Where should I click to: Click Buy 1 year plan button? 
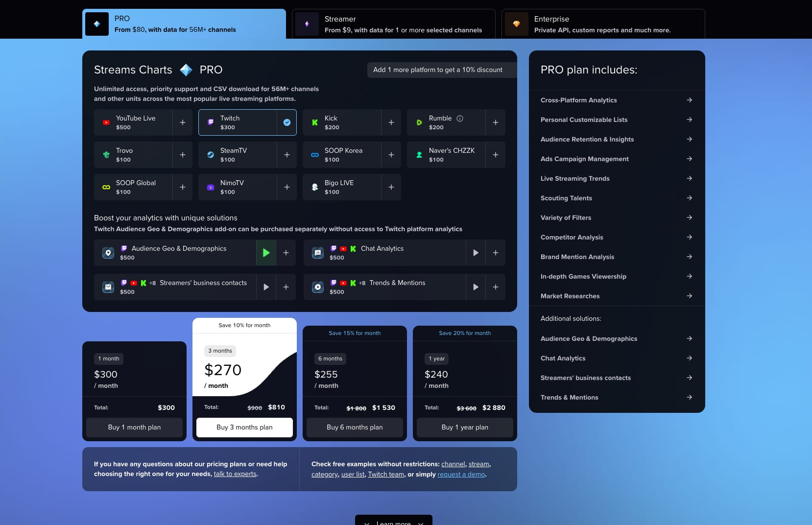tap(465, 428)
